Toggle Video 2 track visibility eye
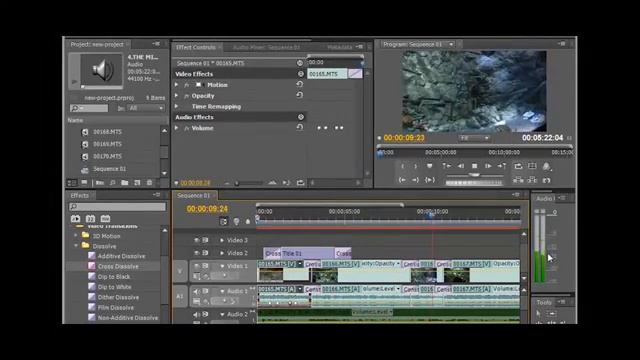Viewport: 640px width, 360px height. tap(197, 253)
